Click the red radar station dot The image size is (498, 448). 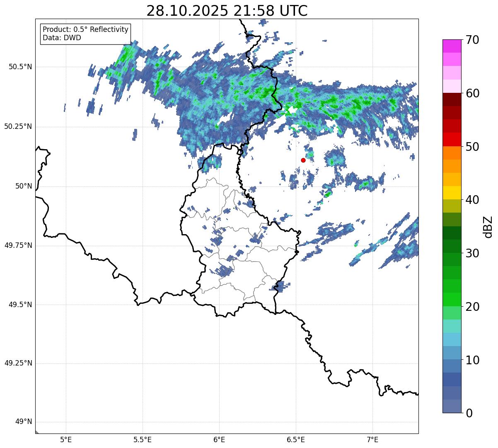[303, 160]
